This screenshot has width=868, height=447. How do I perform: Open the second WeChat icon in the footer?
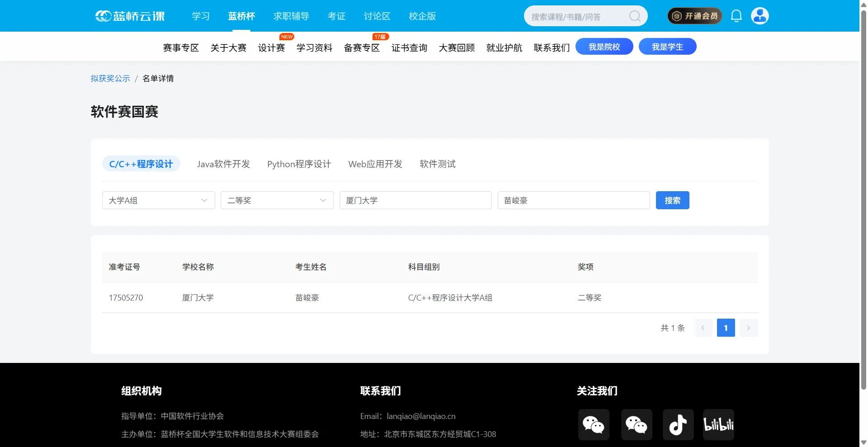(637, 424)
